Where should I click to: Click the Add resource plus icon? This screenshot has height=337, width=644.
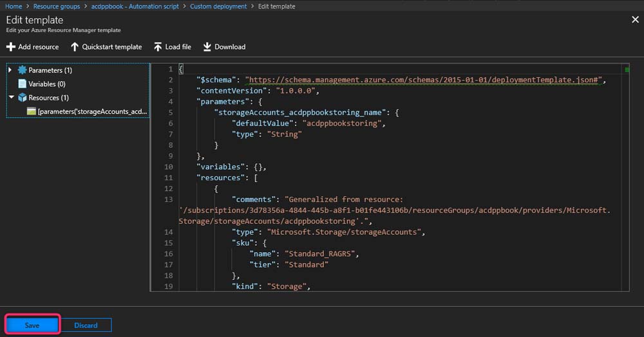coord(10,47)
